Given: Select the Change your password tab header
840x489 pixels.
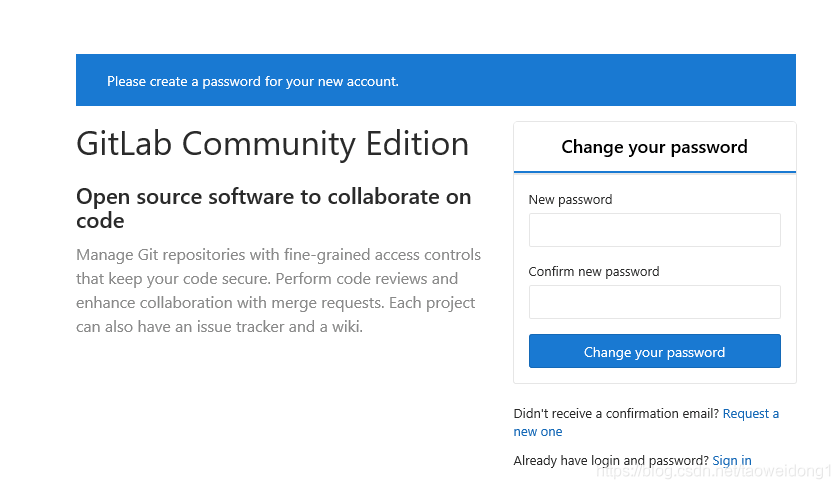Looking at the screenshot, I should [654, 147].
